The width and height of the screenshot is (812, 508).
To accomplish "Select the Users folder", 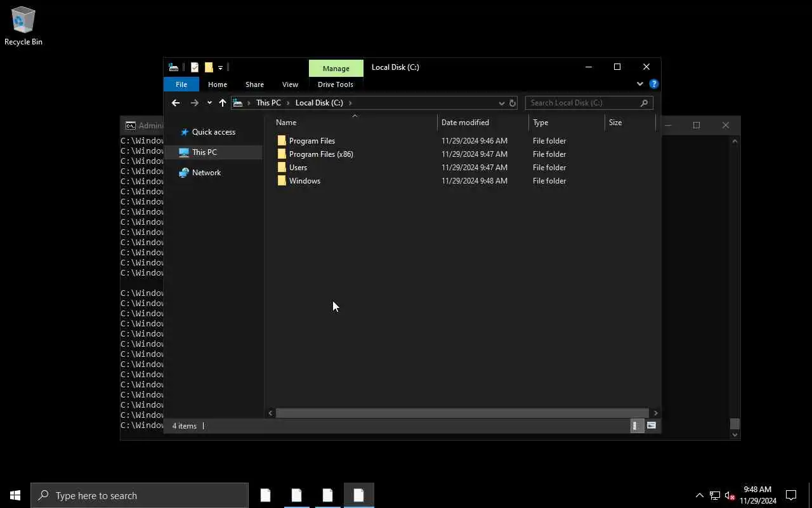I will [298, 168].
